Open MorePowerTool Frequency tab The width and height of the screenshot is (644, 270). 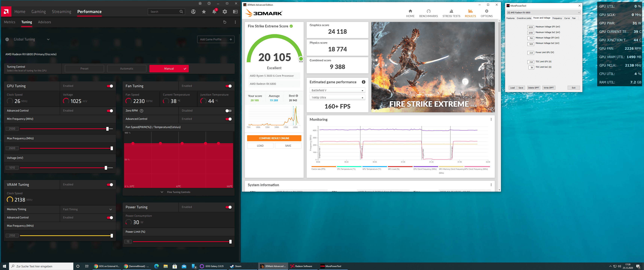tap(557, 18)
